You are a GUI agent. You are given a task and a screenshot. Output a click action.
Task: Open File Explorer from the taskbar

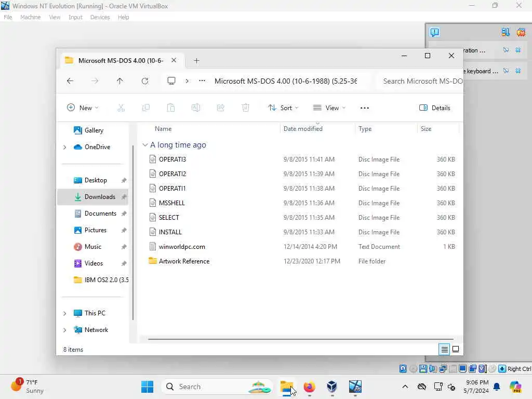click(x=287, y=387)
